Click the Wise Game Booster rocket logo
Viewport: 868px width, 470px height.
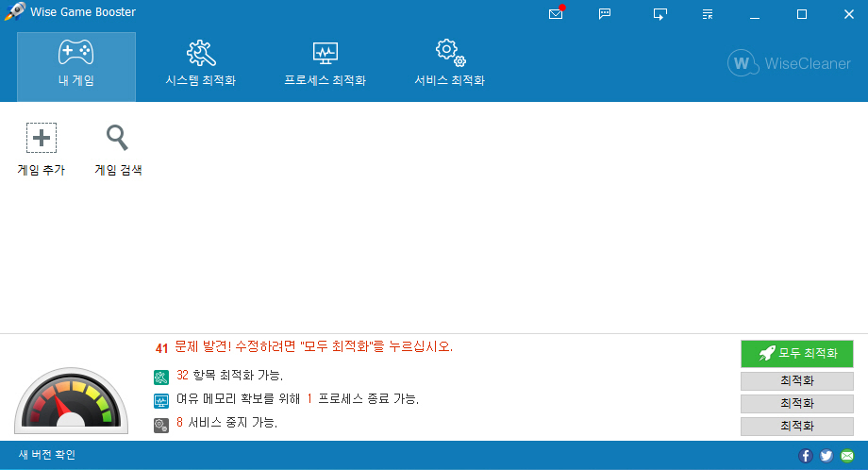(14, 11)
